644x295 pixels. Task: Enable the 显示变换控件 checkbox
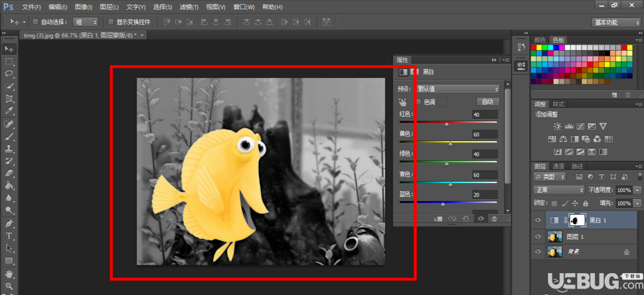[x=110, y=22]
